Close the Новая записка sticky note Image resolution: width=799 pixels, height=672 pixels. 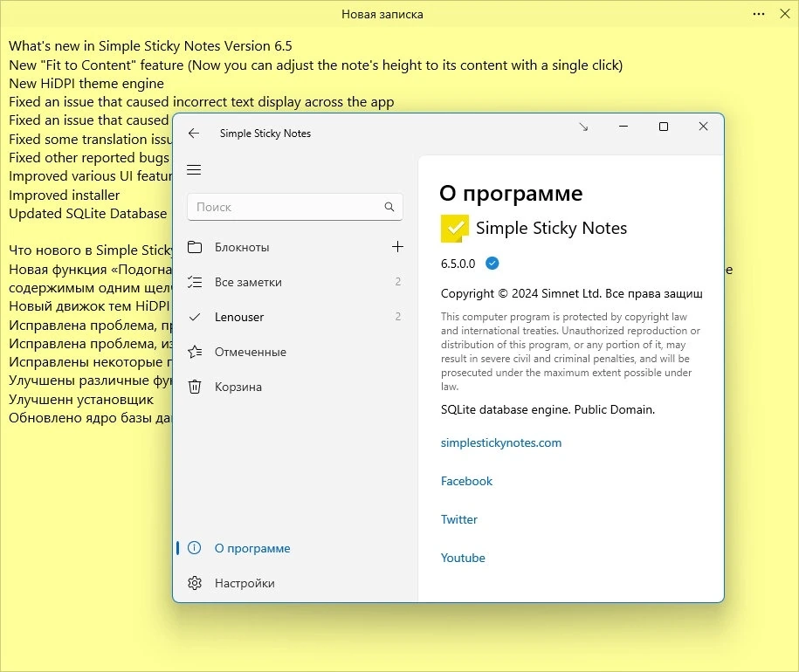(785, 14)
